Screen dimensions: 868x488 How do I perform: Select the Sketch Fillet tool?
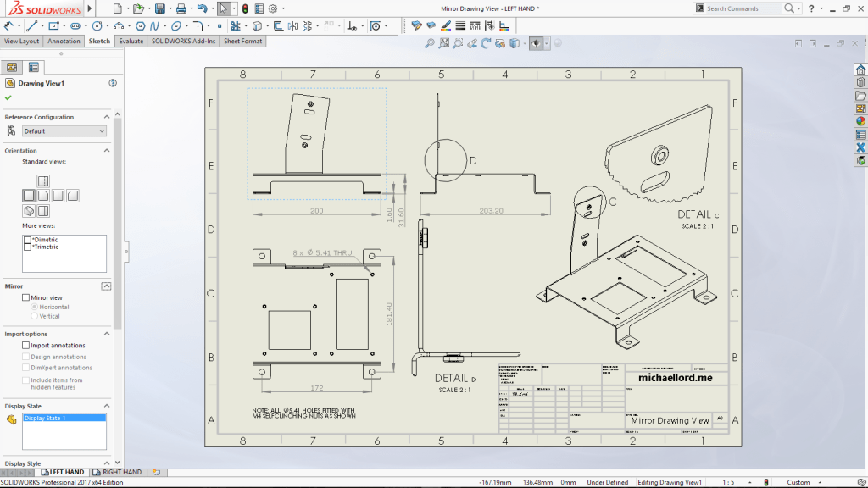198,25
